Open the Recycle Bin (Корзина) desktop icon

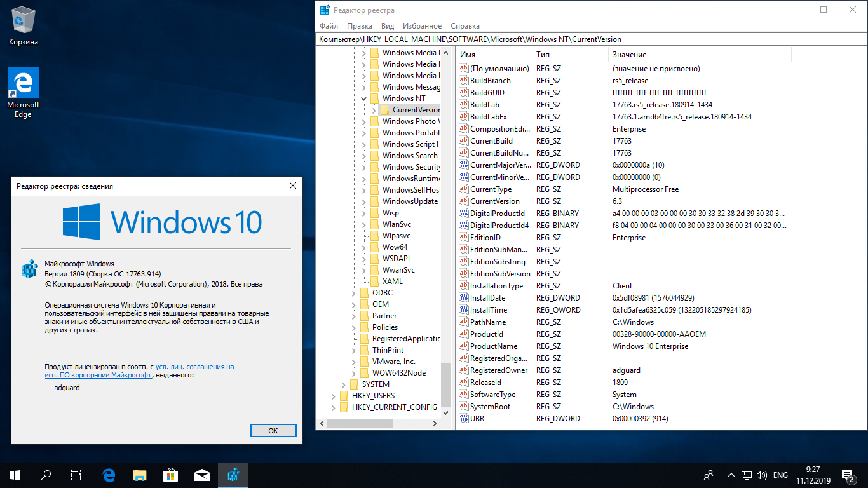(x=24, y=25)
